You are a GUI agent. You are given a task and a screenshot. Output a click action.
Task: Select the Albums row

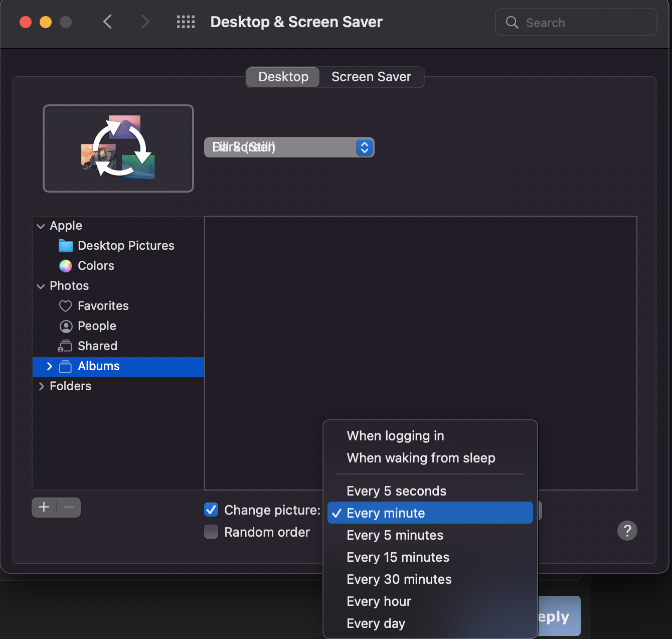(118, 367)
